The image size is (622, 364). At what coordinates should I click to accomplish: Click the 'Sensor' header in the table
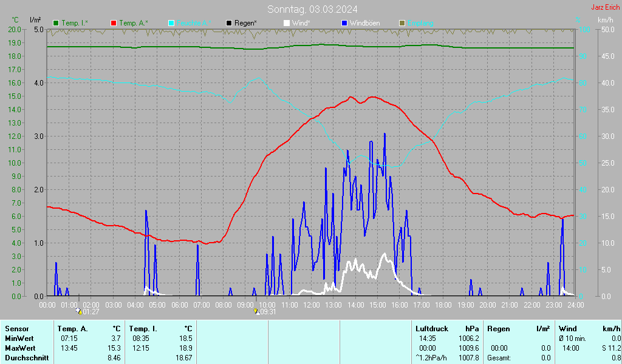[x=17, y=329]
